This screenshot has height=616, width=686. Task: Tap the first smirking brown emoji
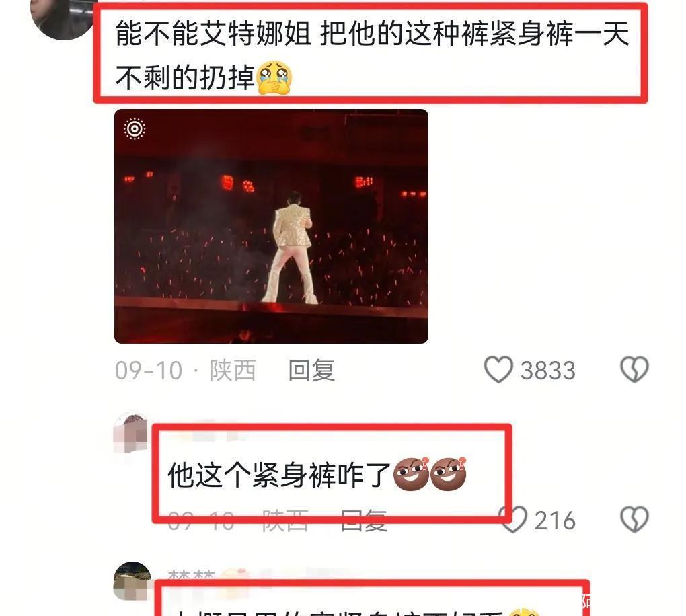coord(411,475)
